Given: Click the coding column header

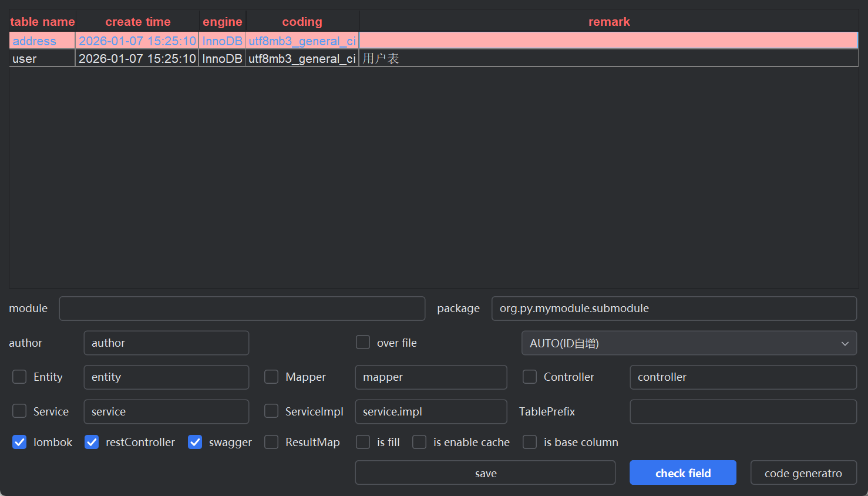Looking at the screenshot, I should coord(302,22).
